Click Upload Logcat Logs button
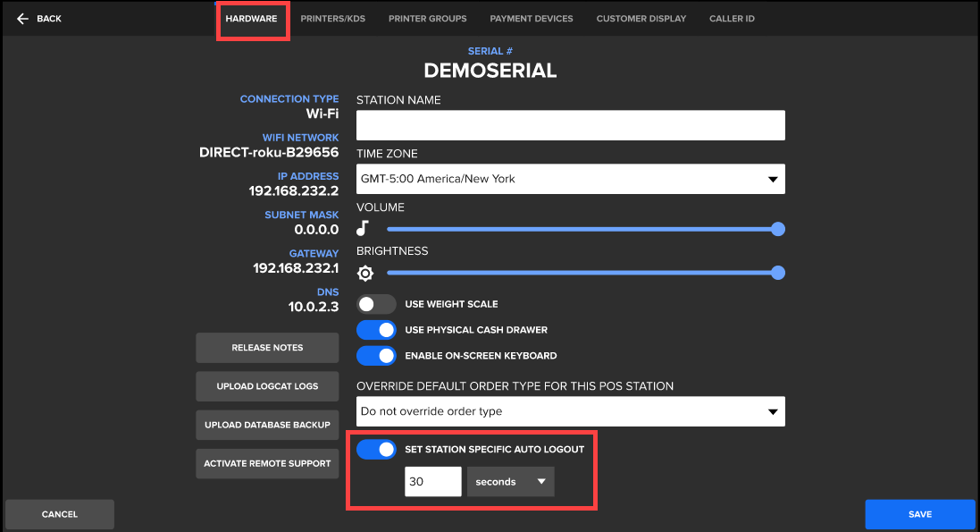 pyautogui.click(x=267, y=386)
